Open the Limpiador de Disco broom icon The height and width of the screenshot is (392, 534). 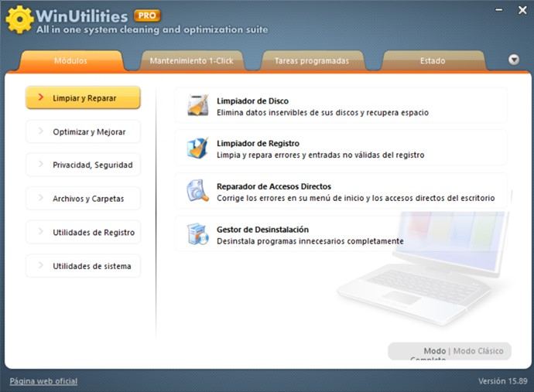click(198, 106)
